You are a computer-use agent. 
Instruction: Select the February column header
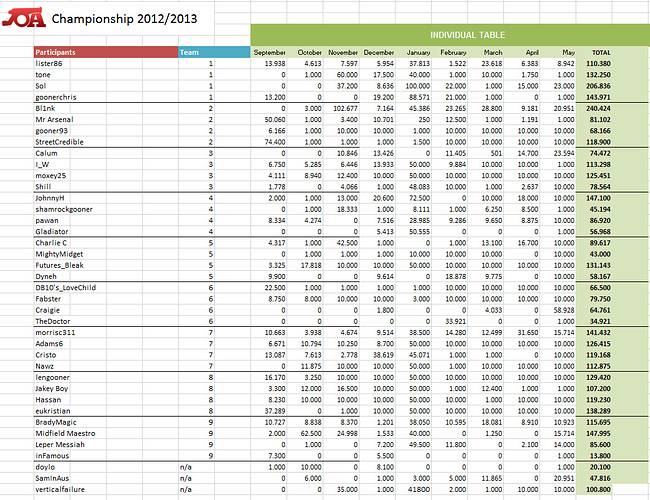(453, 53)
